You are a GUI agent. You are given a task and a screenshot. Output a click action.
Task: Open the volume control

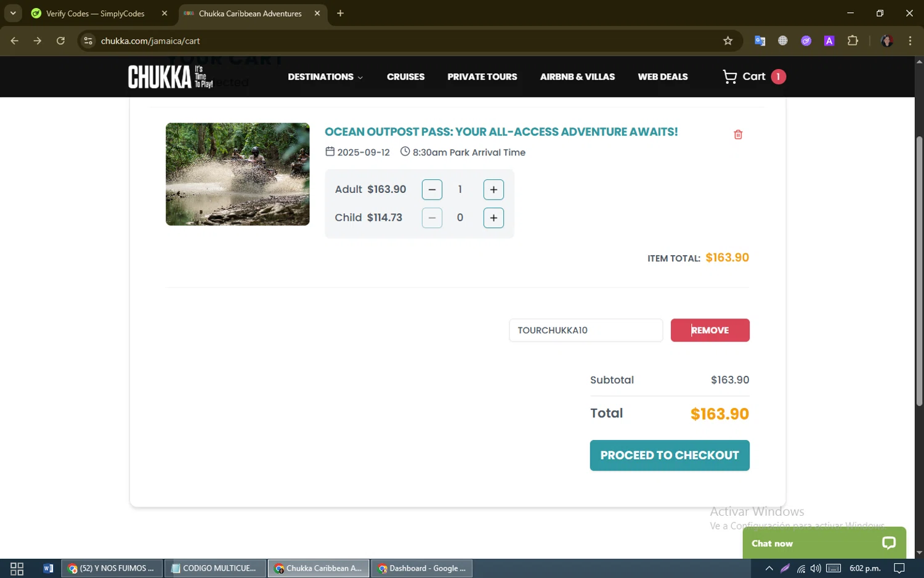tap(816, 568)
